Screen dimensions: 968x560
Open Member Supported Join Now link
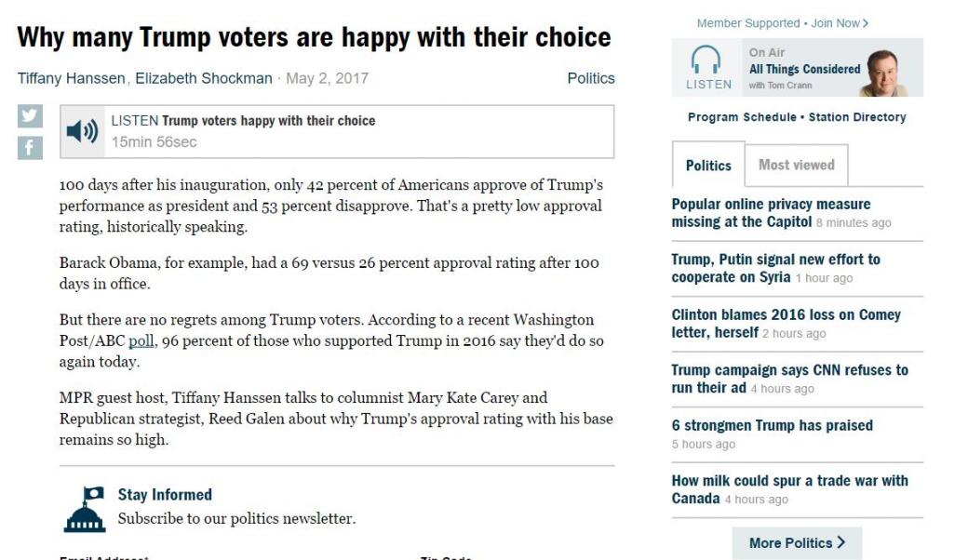(782, 23)
